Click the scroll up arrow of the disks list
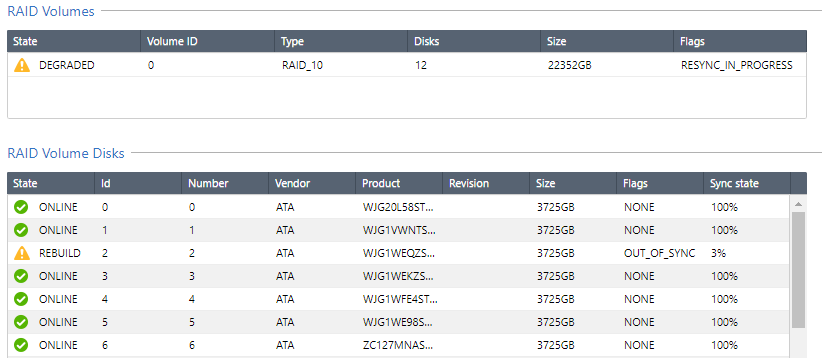Viewport: 822px width, 364px height. 798,204
